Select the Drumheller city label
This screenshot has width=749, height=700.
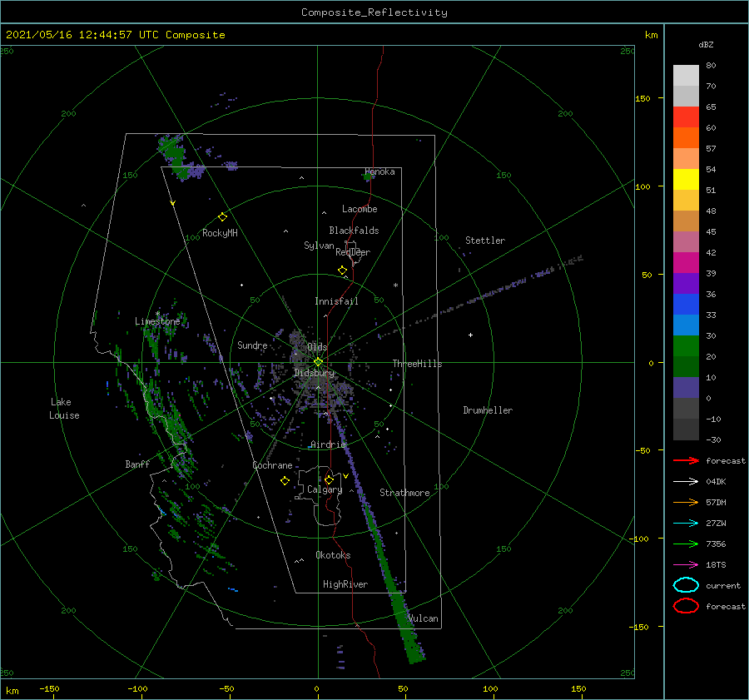click(x=488, y=410)
